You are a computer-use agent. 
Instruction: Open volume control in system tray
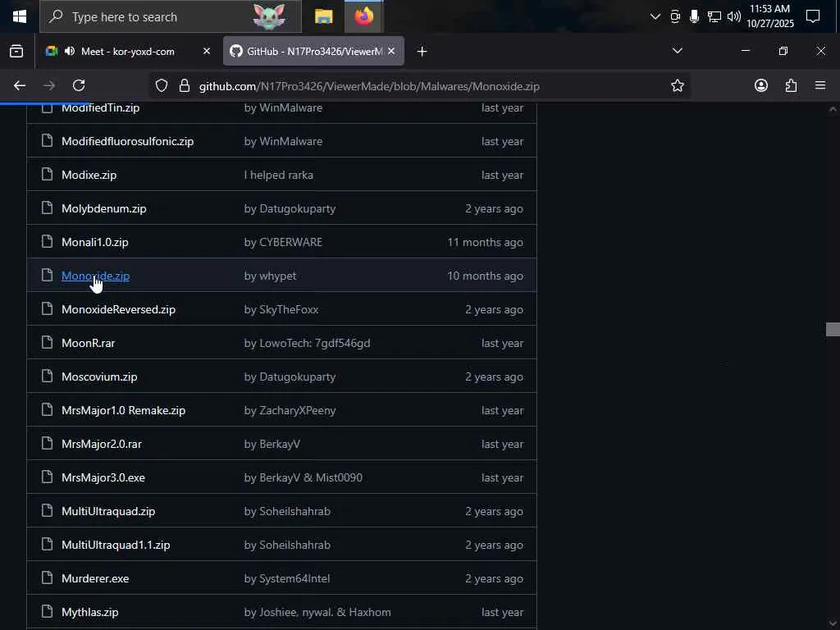pos(734,16)
